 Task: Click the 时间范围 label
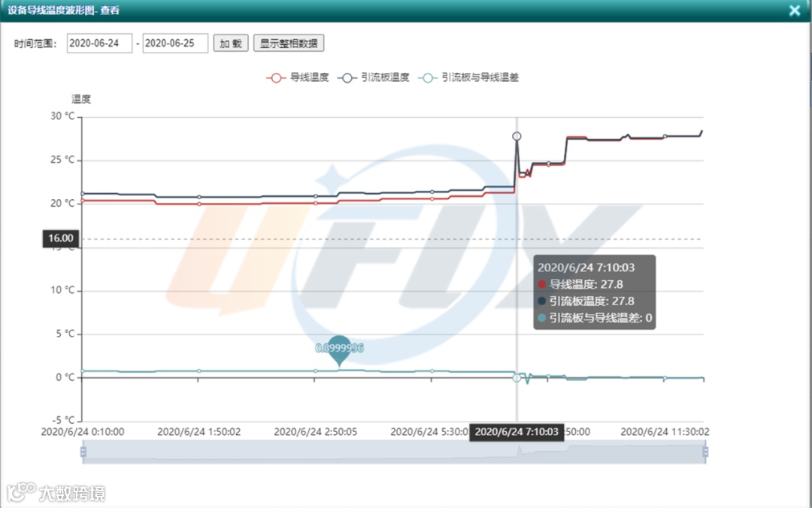[x=35, y=44]
